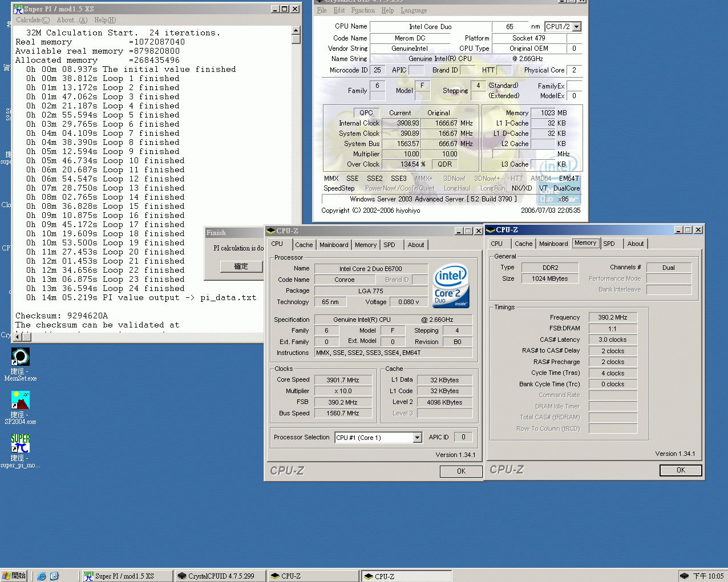Select CPU tab in left CPU-Z window
This screenshot has width=728, height=582.
tap(277, 244)
